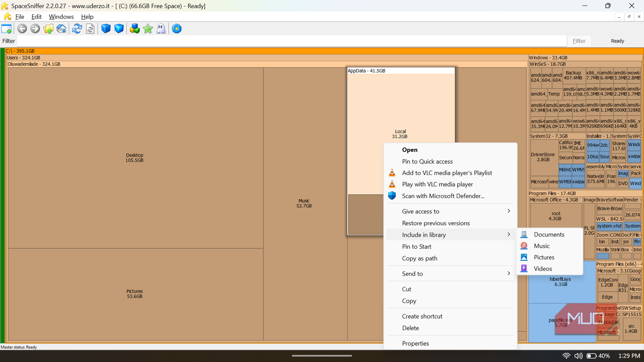
Task: Open the Edit menu
Action: pos(36,17)
